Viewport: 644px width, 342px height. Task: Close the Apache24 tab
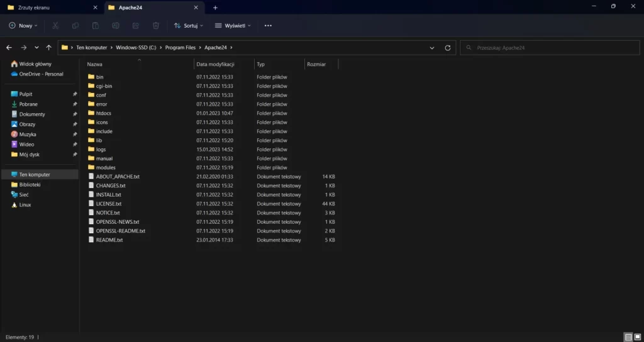click(196, 8)
